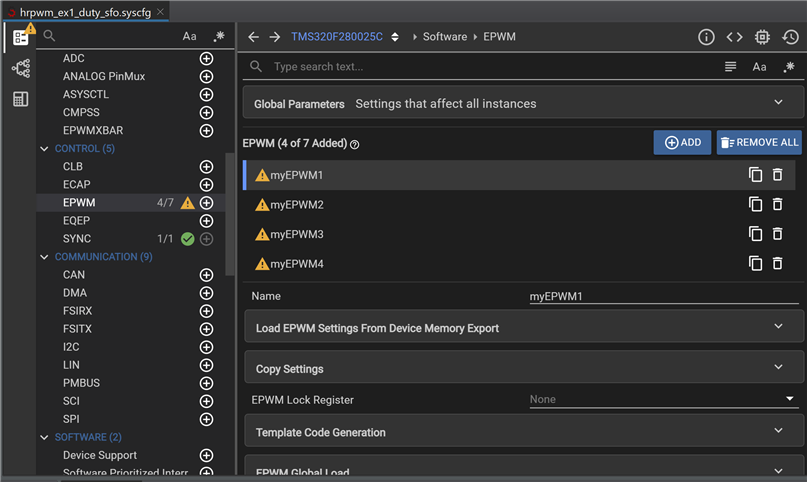This screenshot has width=807, height=482.
Task: Delete the myEPWM3 instance
Action: pyautogui.click(x=777, y=234)
